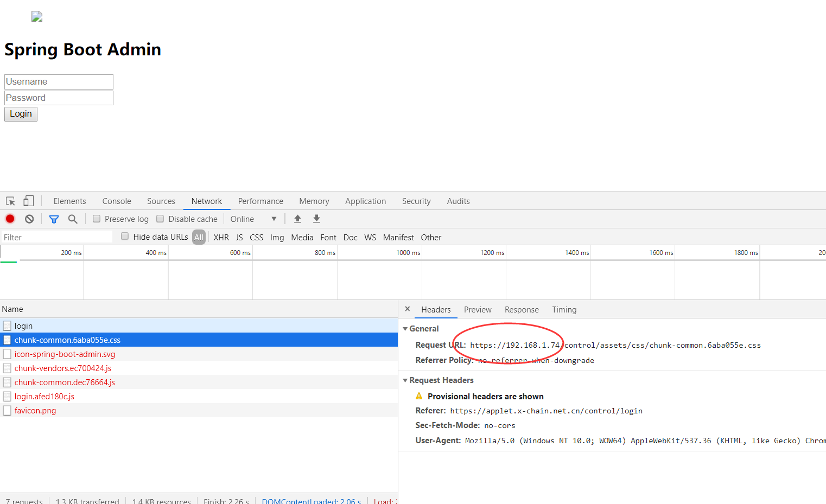Collapse the General headers section

(405, 329)
